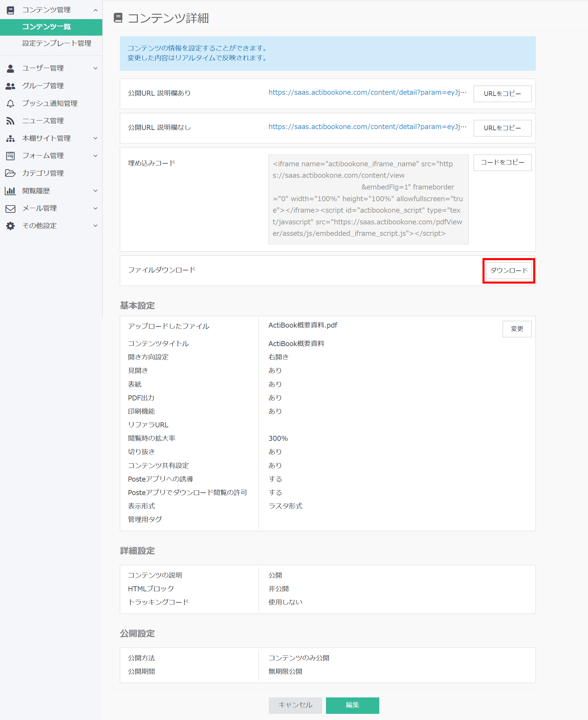This screenshot has height=720, width=588.
Task: Collapse the コンテンツ管理 section chevron
Action: [96, 10]
